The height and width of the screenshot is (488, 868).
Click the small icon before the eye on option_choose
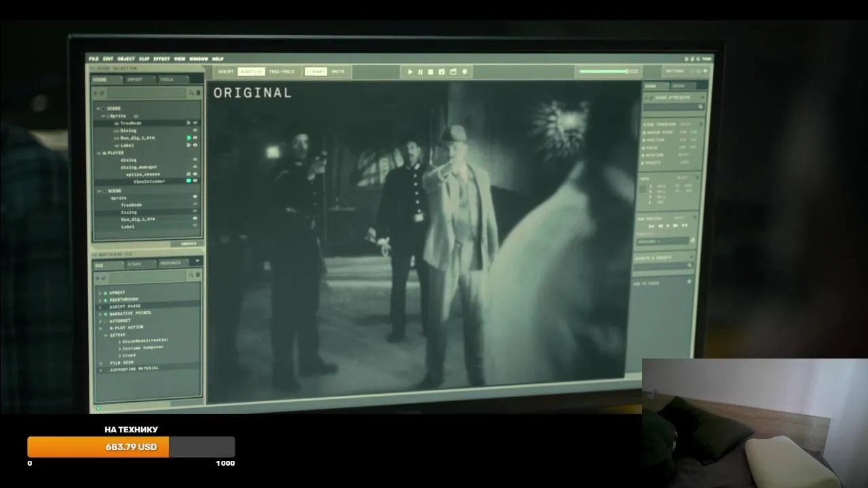click(189, 174)
